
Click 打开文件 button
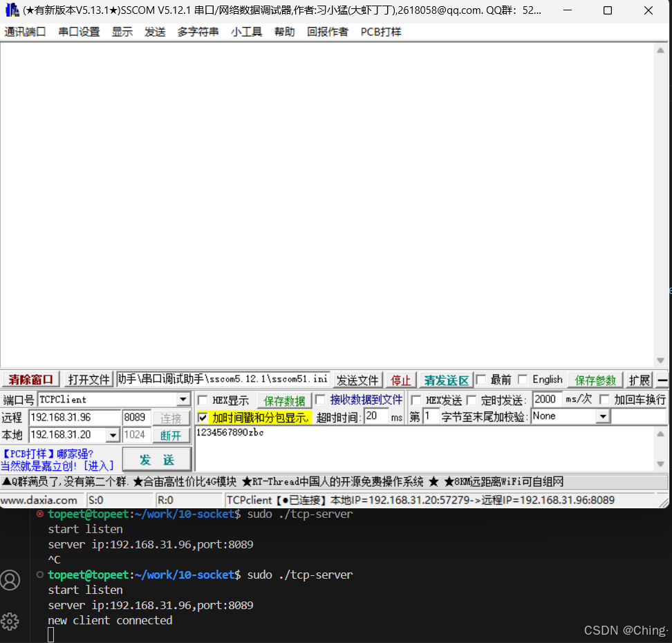[88, 380]
